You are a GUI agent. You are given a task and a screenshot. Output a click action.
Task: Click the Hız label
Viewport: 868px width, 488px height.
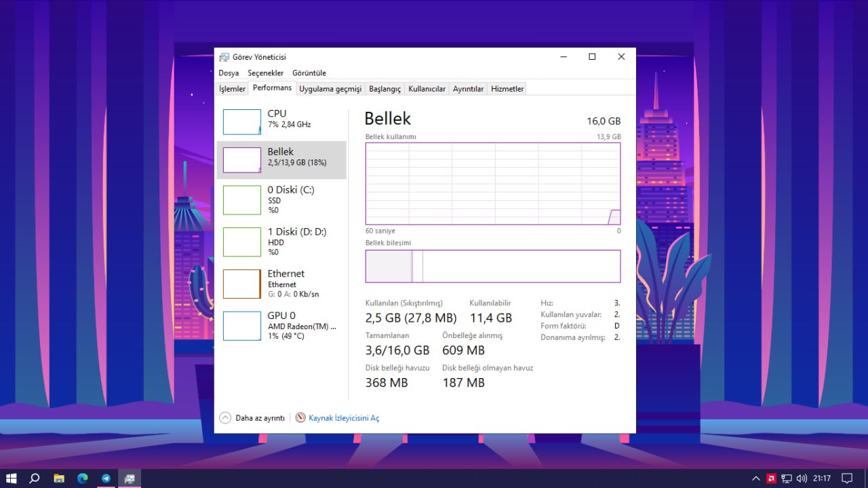click(x=547, y=303)
